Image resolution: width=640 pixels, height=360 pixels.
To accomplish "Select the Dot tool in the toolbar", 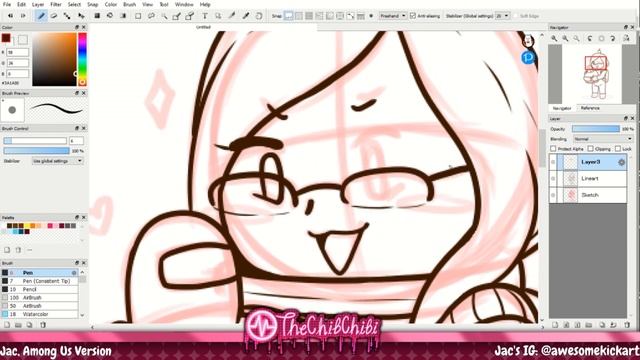I will pos(67,16).
